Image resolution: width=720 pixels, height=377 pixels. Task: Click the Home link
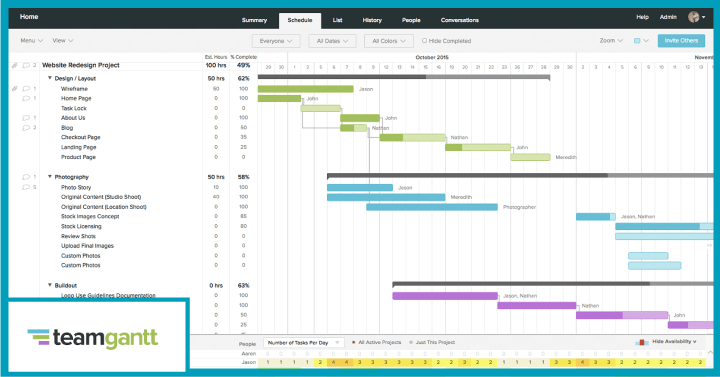[x=29, y=17]
